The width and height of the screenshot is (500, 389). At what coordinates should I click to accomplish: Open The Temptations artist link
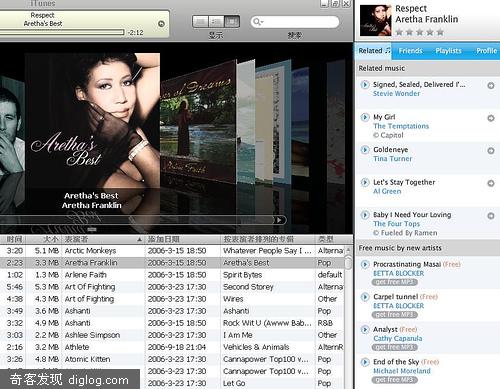pyautogui.click(x=401, y=126)
